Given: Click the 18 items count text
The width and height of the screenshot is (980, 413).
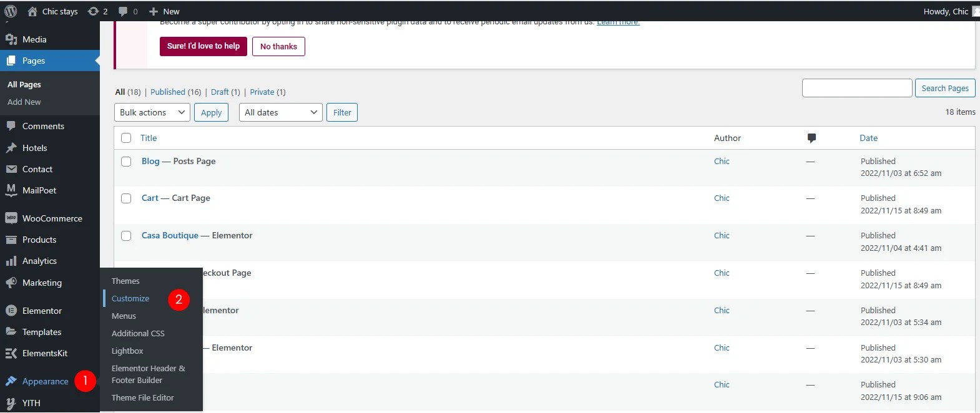Looking at the screenshot, I should pyautogui.click(x=960, y=112).
